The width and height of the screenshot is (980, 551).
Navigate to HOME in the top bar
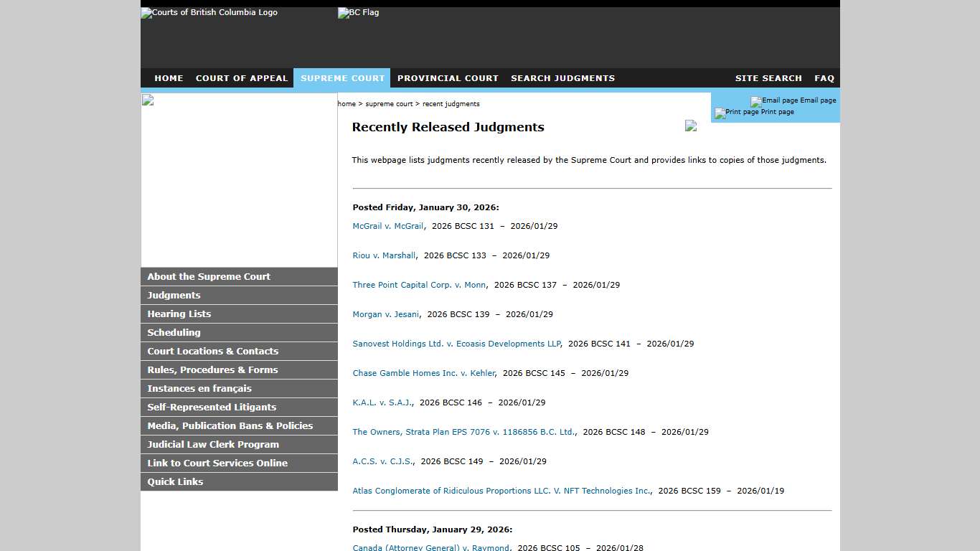[x=169, y=78]
